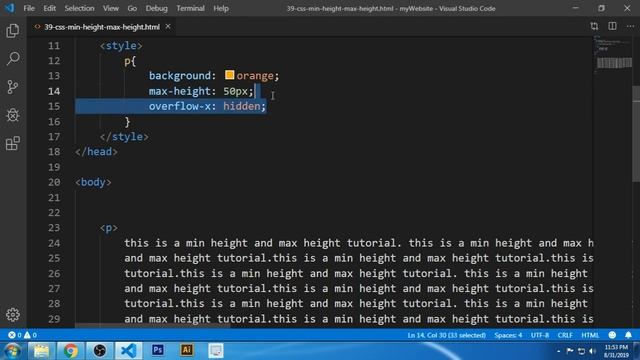640x360 pixels.
Task: Open the Help menu
Action: [x=221, y=8]
